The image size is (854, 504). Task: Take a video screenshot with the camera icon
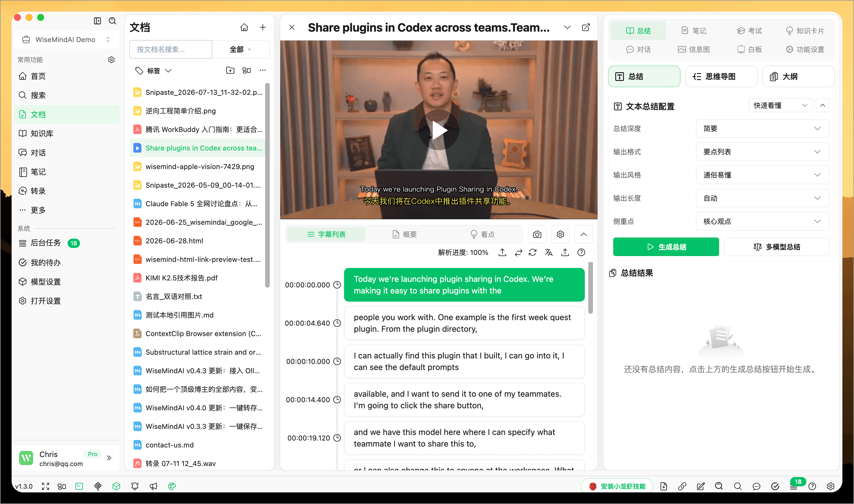[537, 234]
